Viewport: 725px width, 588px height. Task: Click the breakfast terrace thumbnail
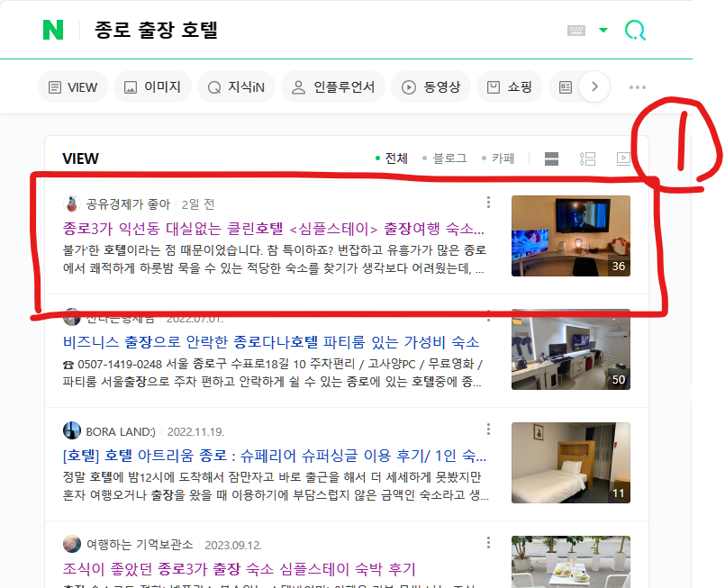[571, 562]
